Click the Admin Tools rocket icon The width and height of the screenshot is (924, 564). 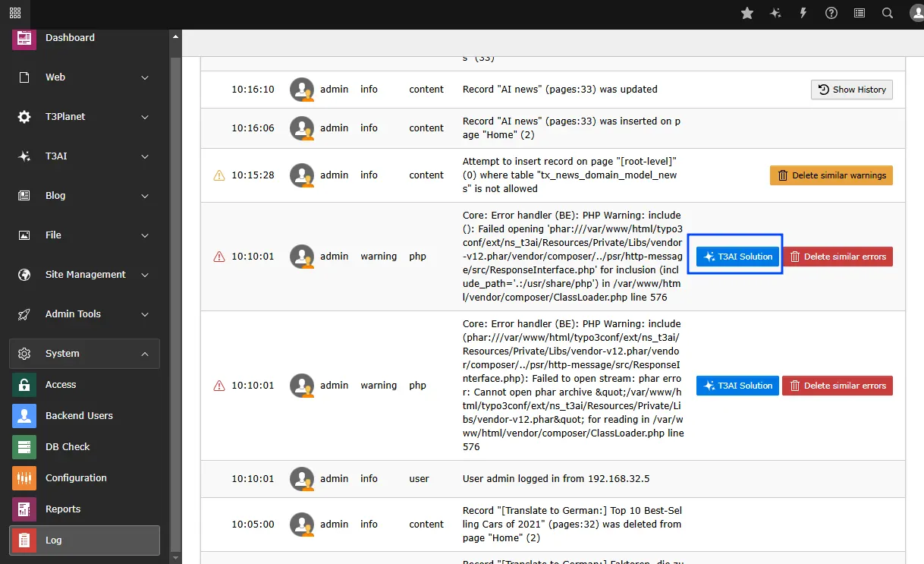point(24,314)
